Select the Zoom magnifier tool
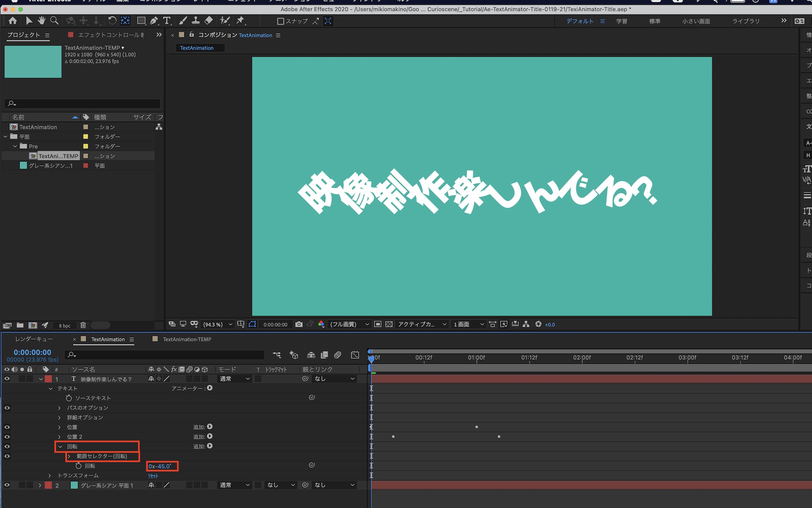Image resolution: width=812 pixels, height=508 pixels. point(54,21)
